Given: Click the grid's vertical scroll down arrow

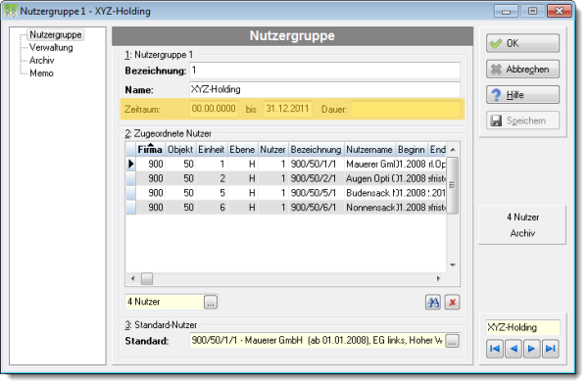Looking at the screenshot, I should coord(453,265).
